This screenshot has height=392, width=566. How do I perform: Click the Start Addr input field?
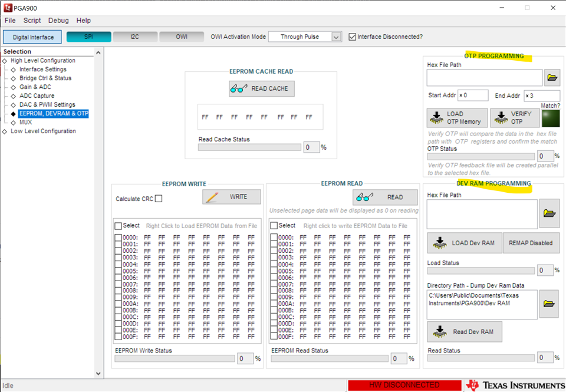click(473, 95)
